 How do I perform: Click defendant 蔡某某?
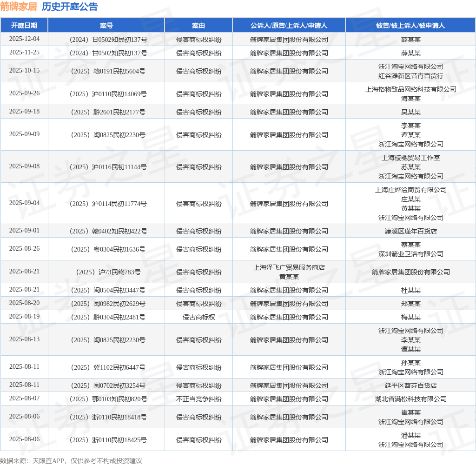coord(410,245)
